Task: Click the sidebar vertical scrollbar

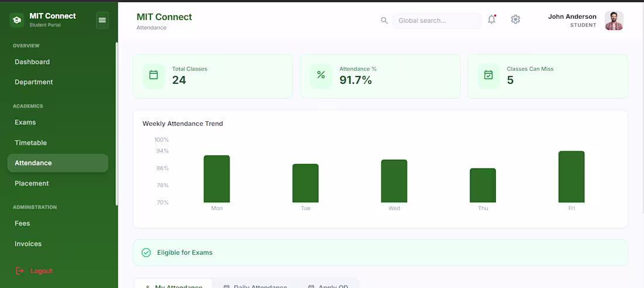Action: tap(117, 124)
